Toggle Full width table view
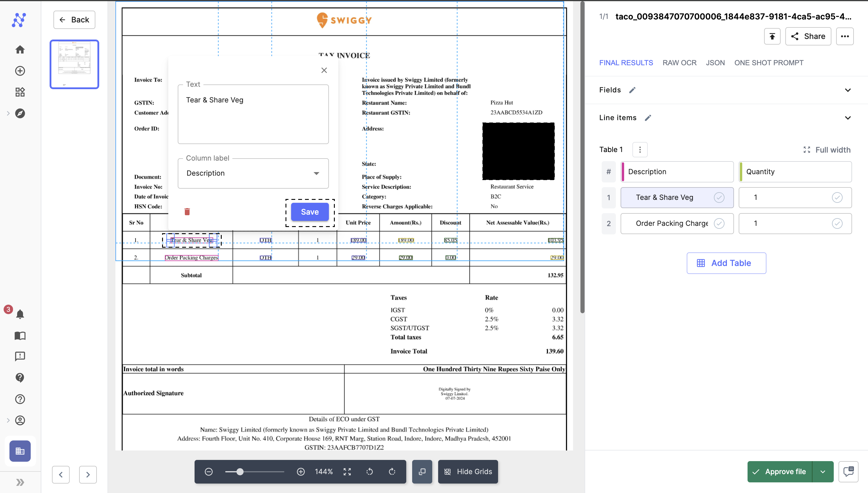Screen dimensions: 868x493 [x=827, y=150]
